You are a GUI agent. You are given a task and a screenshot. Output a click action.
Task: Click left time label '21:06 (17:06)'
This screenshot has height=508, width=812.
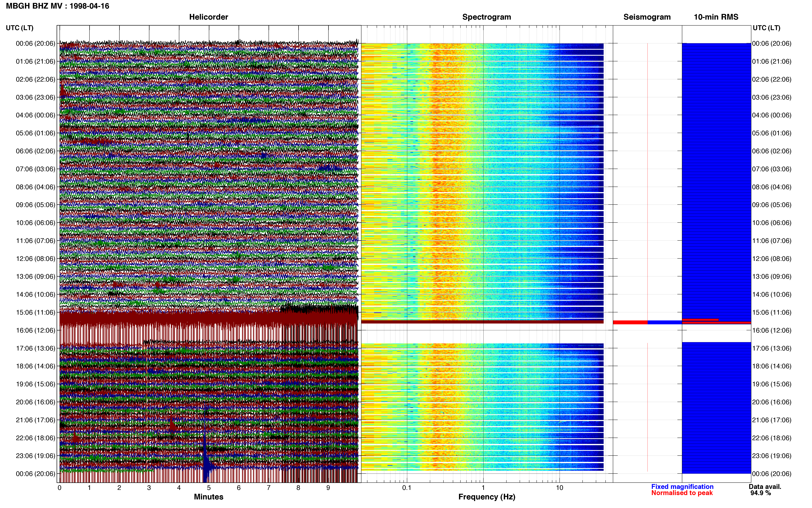(x=35, y=420)
